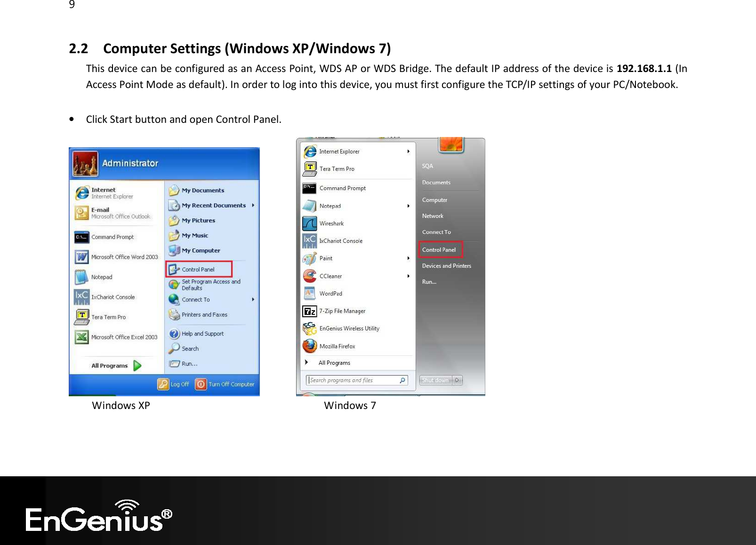The image size is (756, 545).
Task: Open IxChariot Console icon in XP menu
Action: point(82,297)
